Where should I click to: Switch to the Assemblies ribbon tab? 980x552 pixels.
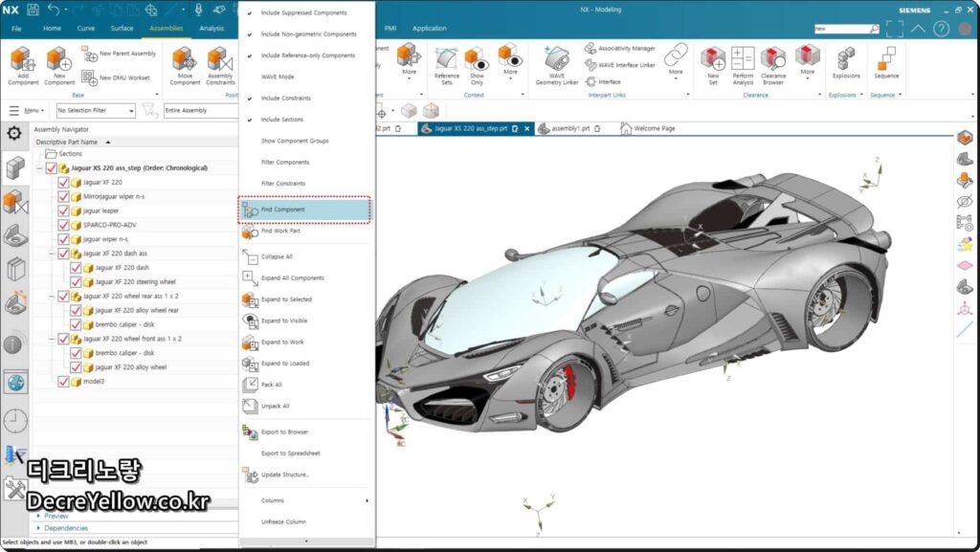pyautogui.click(x=167, y=28)
